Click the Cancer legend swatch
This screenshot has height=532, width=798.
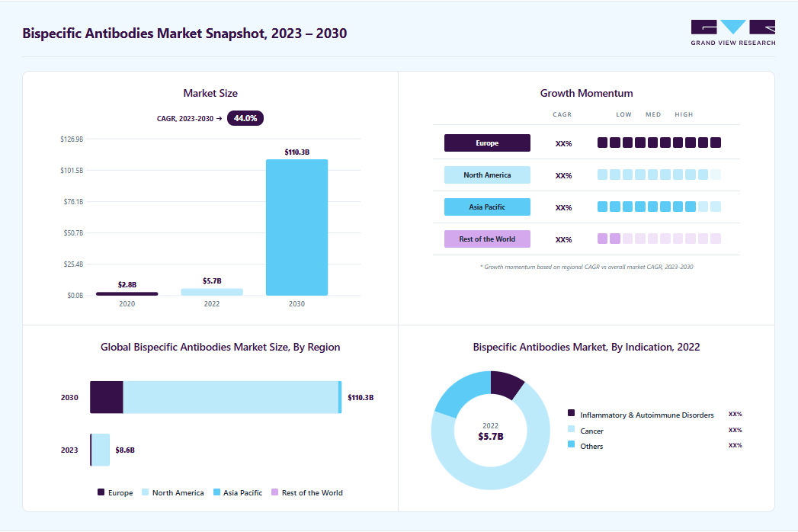coord(571,428)
